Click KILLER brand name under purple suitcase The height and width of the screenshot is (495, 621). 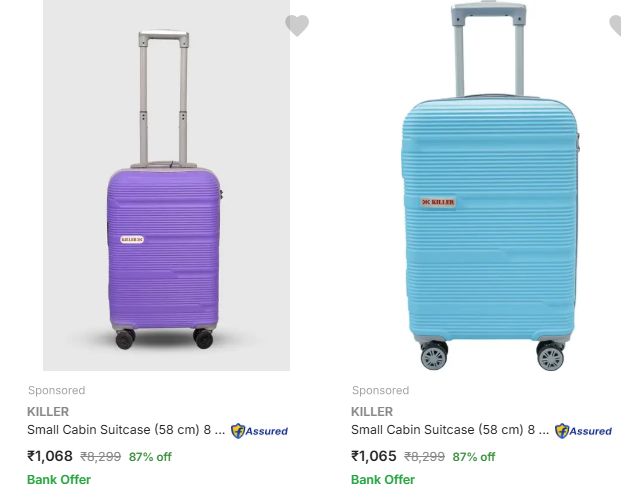click(48, 412)
